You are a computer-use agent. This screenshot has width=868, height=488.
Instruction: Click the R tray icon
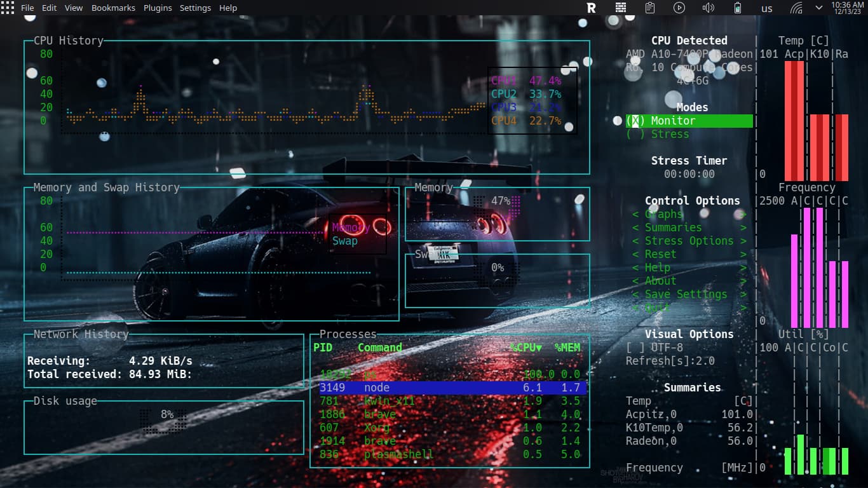(x=592, y=8)
